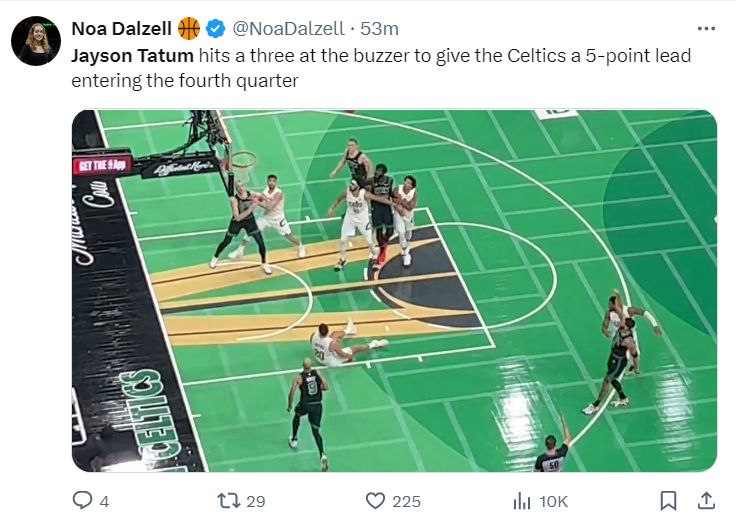
Task: Open the Noa Dalzell display name link
Action: click(x=122, y=29)
